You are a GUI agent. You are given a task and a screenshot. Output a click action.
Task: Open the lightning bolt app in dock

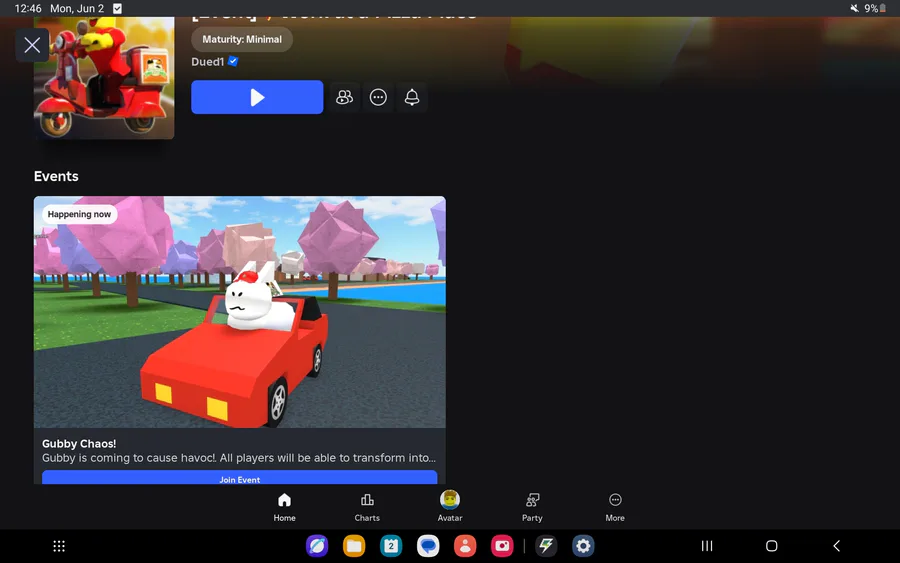[546, 546]
